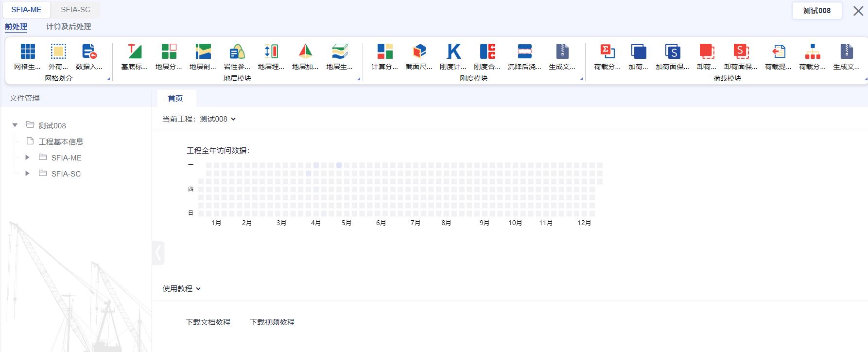Open the 沉降后浇... tool icon
The image size is (868, 352).
tap(524, 52)
